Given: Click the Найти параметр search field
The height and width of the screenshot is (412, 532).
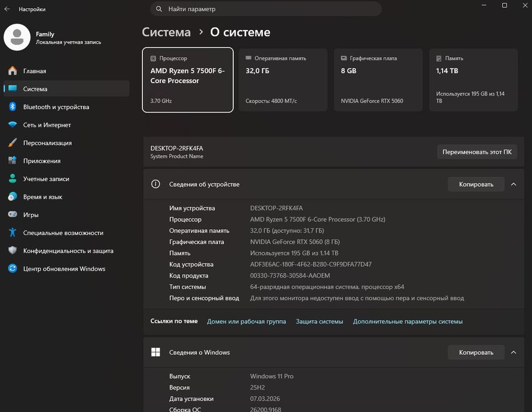Looking at the screenshot, I should tap(266, 9).
